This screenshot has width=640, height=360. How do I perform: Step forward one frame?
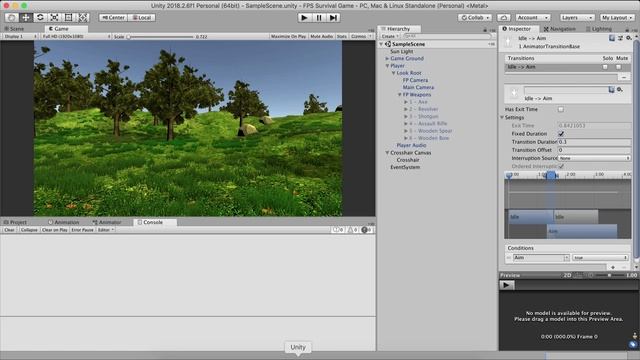point(333,18)
